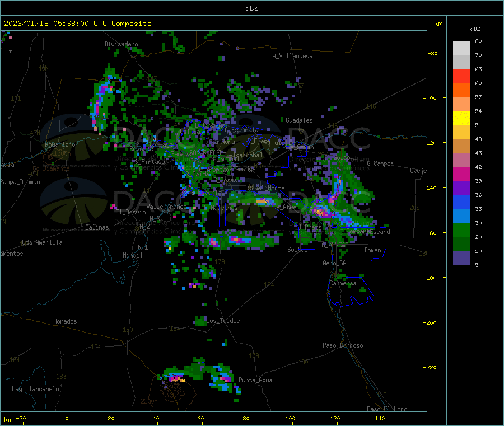
Task: Click the 100 km horizontal axis tick
Action: (x=290, y=418)
